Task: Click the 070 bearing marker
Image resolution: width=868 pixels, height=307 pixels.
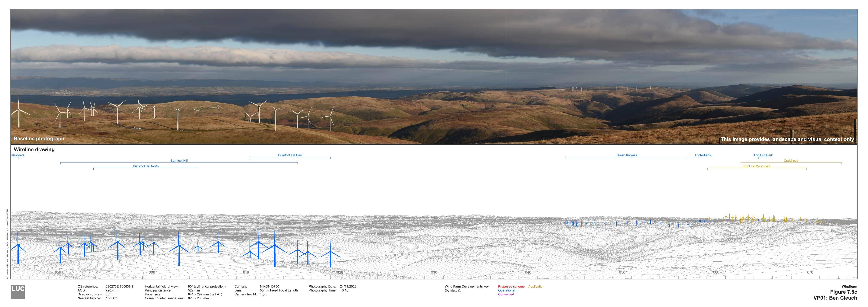Action: [x=810, y=272]
